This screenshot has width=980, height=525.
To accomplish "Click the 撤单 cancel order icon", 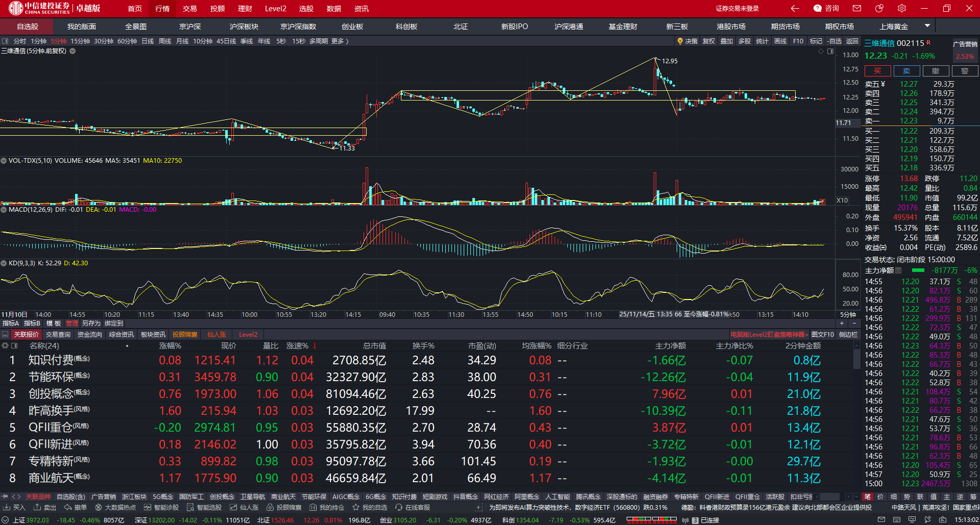I will click(x=76, y=508).
